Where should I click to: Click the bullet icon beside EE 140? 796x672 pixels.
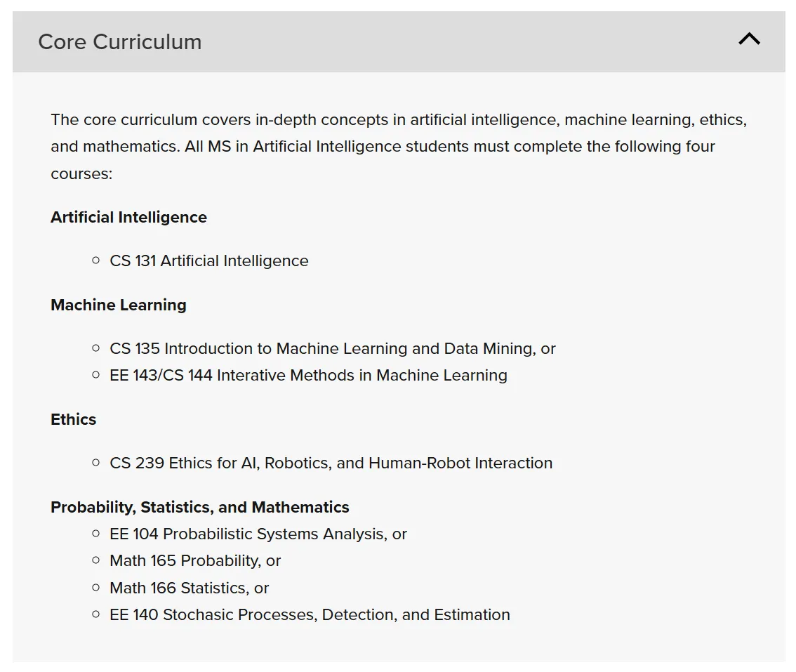(x=96, y=614)
